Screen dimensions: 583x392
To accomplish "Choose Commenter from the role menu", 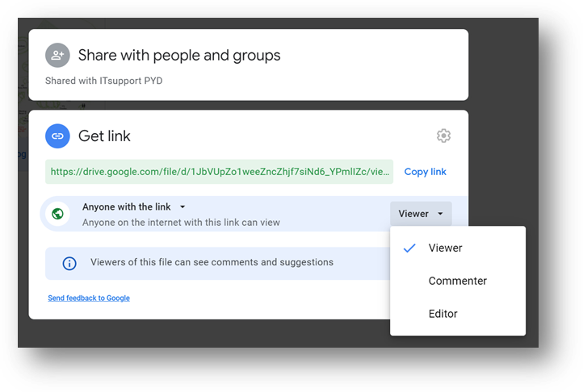I will tap(458, 281).
